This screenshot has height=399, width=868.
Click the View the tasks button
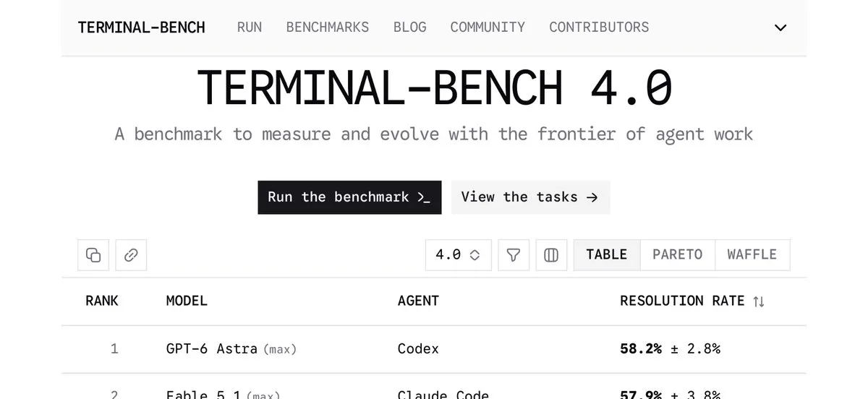tap(531, 197)
